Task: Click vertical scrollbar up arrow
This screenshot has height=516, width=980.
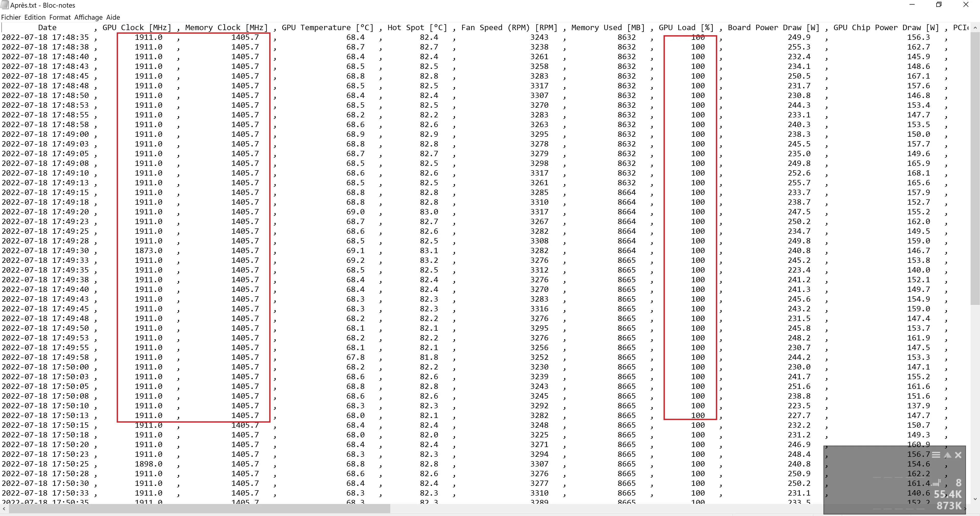Action: click(x=975, y=28)
